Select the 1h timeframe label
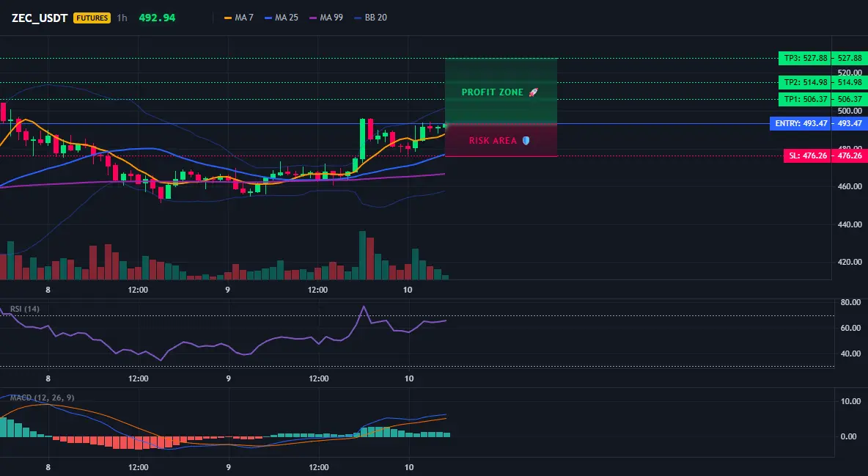The height and width of the screenshot is (476, 868). (122, 18)
